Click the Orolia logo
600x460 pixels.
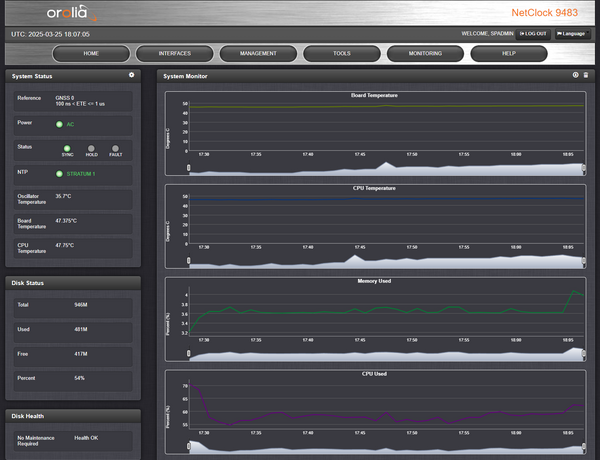[x=72, y=13]
